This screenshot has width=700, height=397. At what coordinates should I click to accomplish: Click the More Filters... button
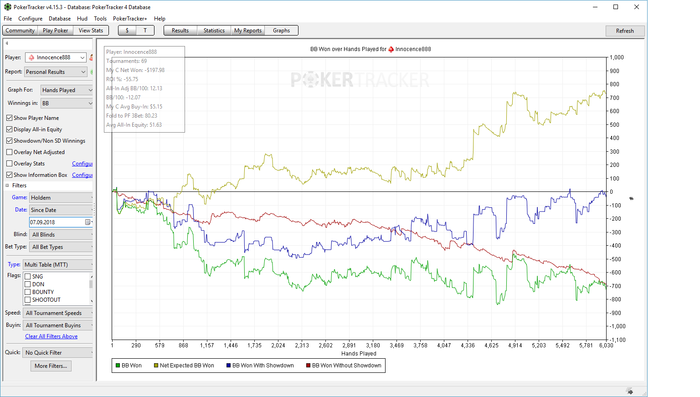pyautogui.click(x=51, y=366)
